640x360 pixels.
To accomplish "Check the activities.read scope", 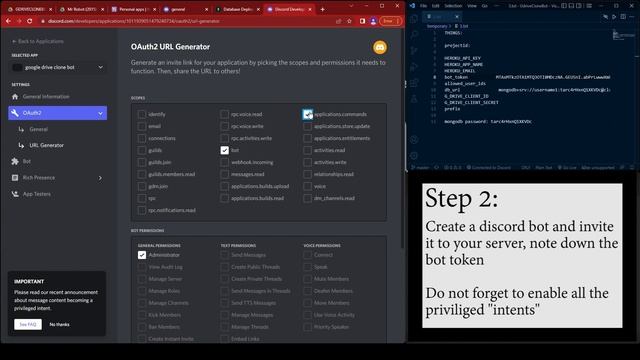I will (x=307, y=150).
